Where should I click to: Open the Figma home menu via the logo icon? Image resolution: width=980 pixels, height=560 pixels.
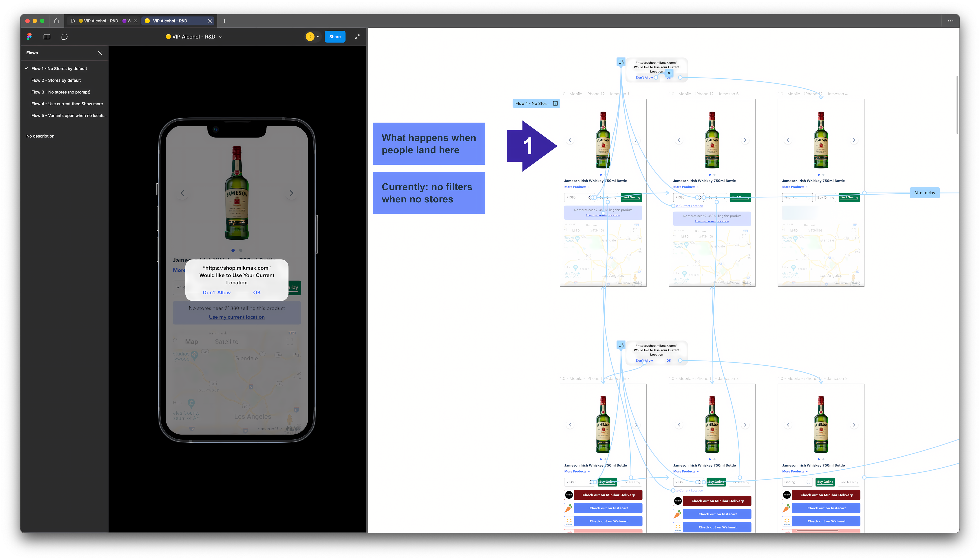(29, 36)
